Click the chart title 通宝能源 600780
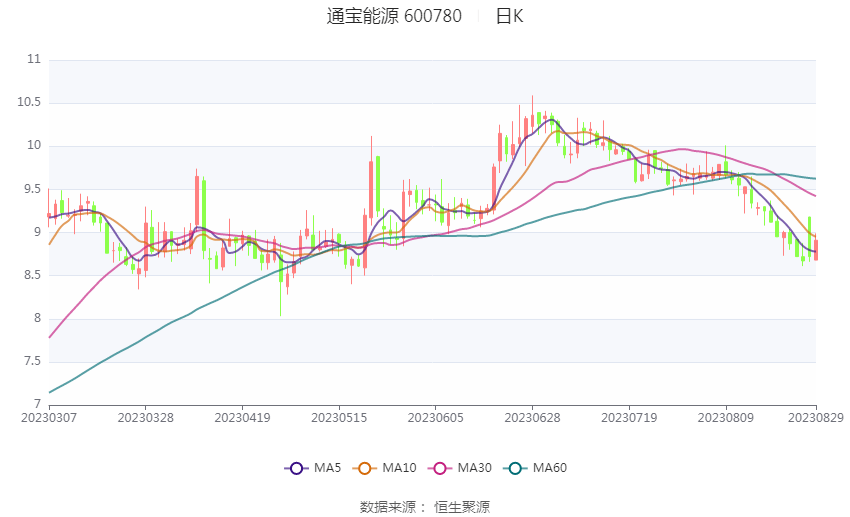This screenshot has width=850, height=517. click(394, 16)
